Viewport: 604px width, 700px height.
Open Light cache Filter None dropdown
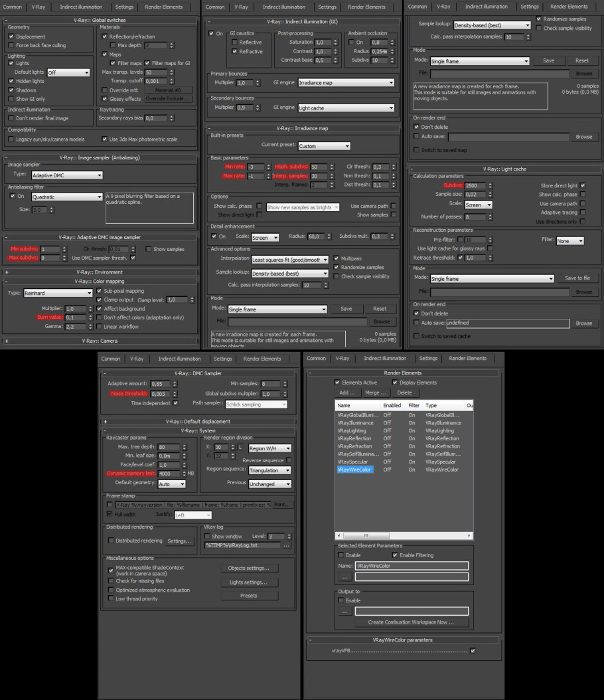pos(570,240)
